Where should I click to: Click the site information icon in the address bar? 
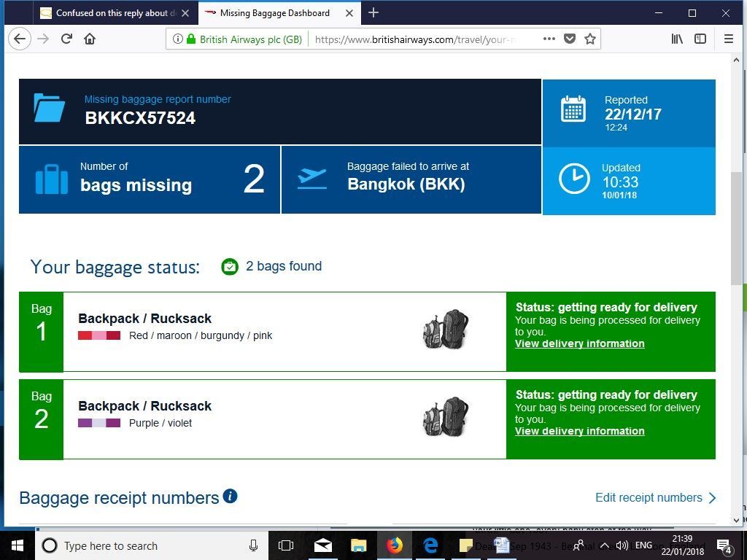pyautogui.click(x=178, y=39)
